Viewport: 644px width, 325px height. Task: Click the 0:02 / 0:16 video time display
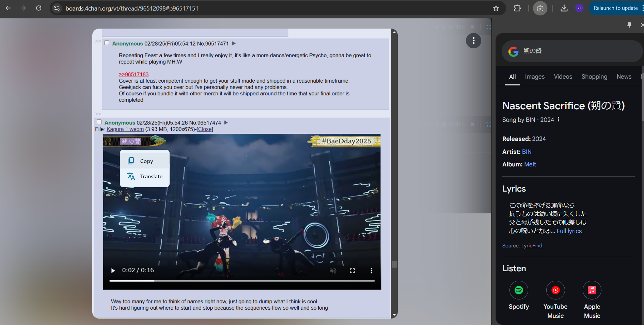pos(138,270)
